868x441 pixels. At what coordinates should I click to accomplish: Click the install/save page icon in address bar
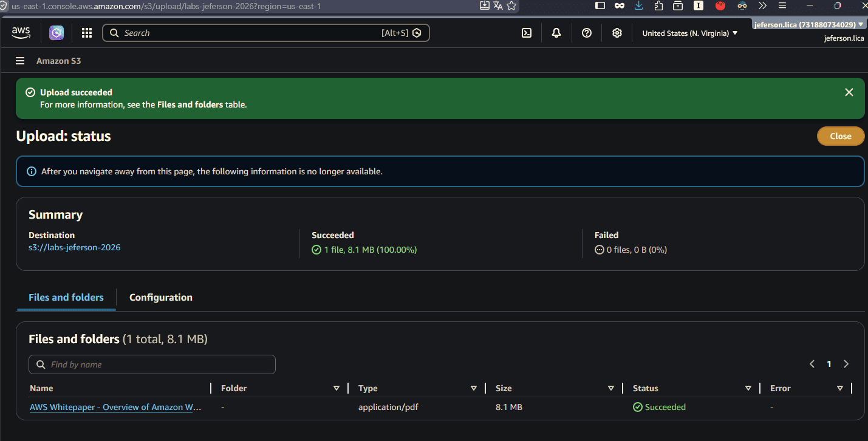point(485,5)
